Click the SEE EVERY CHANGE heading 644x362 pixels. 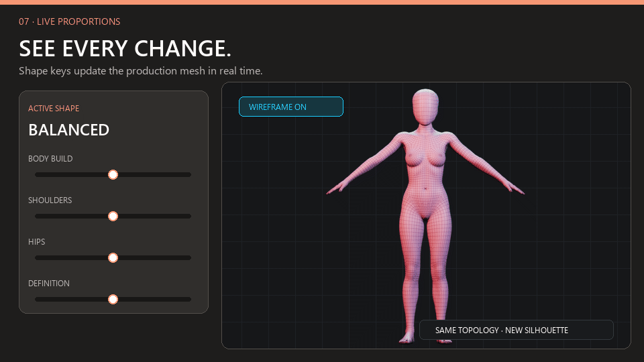[125, 48]
